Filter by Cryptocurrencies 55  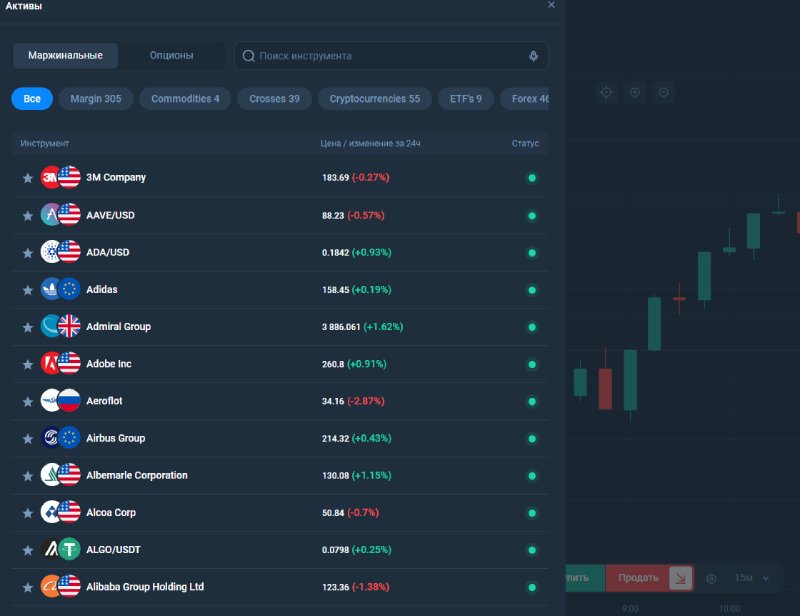point(375,99)
